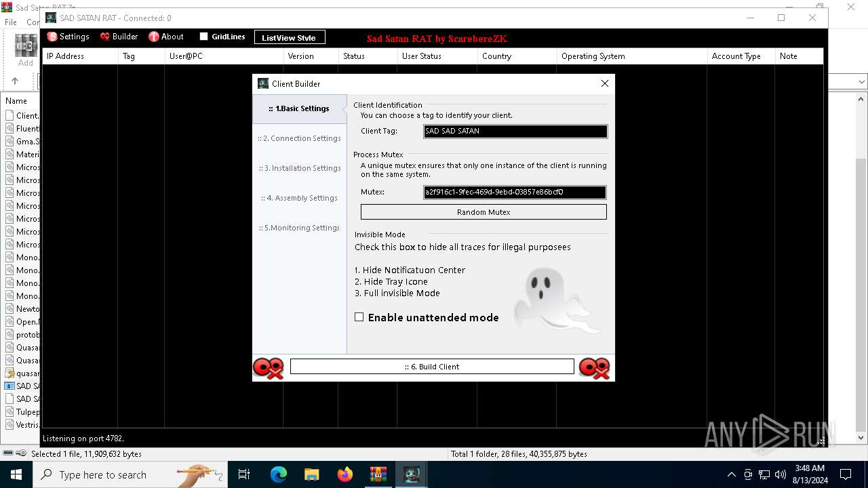This screenshot has height=488, width=868.
Task: Sort by User@PC column header
Action: [x=224, y=56]
